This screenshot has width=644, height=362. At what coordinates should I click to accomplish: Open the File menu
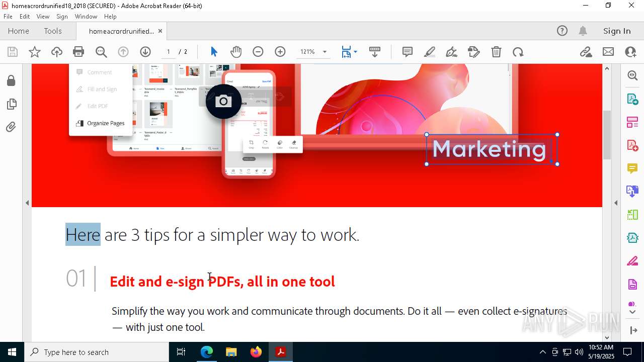pos(8,17)
